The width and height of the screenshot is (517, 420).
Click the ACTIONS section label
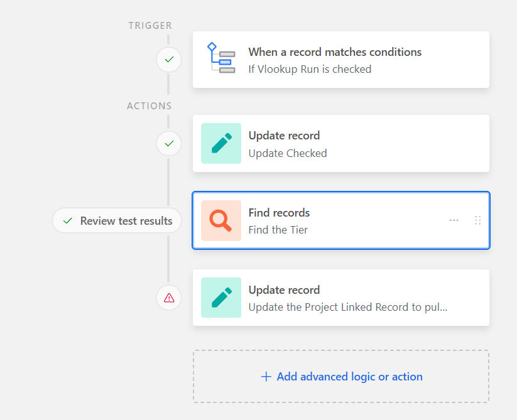pyautogui.click(x=150, y=105)
